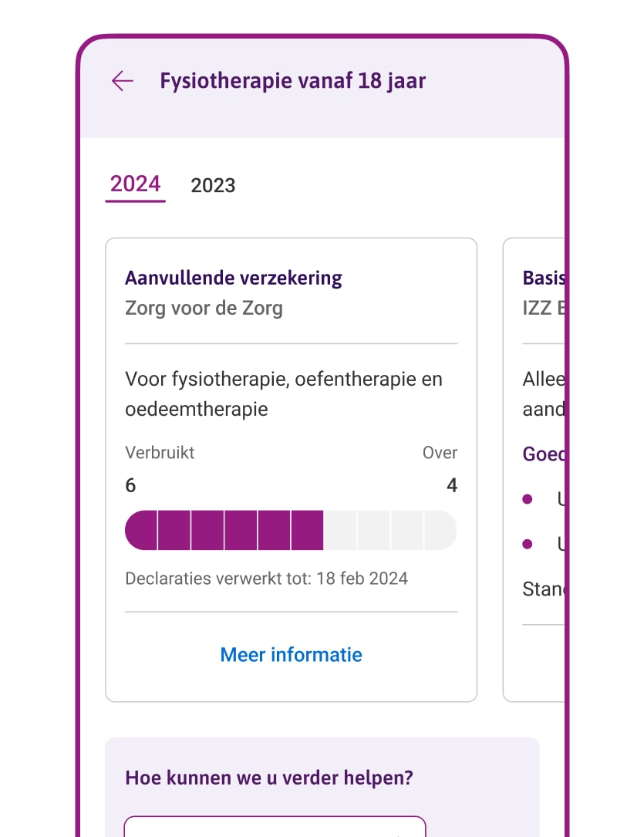Viewport: 644px width, 837px height.
Task: Click the remaining treatments count 4
Action: (x=452, y=486)
